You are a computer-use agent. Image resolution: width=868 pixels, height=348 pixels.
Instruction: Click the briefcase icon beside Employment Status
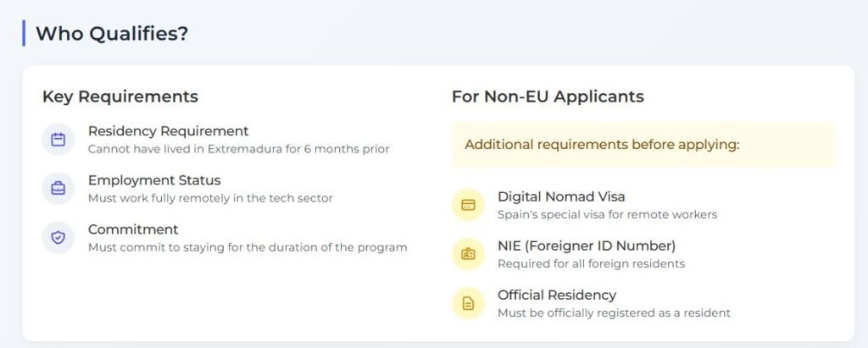(x=58, y=189)
